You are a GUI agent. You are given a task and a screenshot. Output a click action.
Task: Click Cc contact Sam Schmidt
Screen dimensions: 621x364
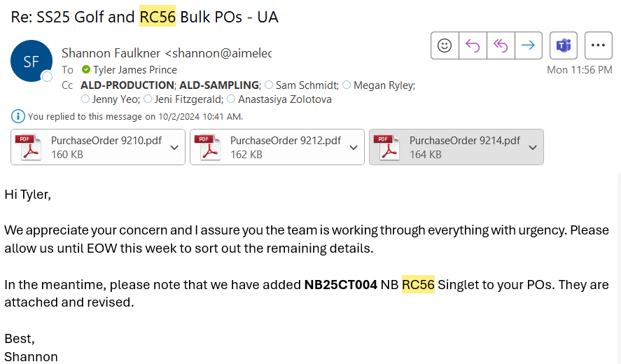click(307, 85)
